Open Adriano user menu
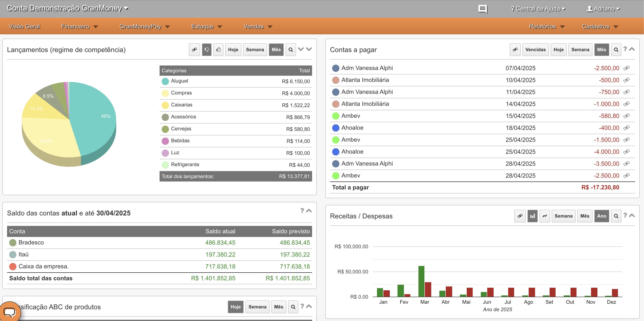 [x=603, y=9]
